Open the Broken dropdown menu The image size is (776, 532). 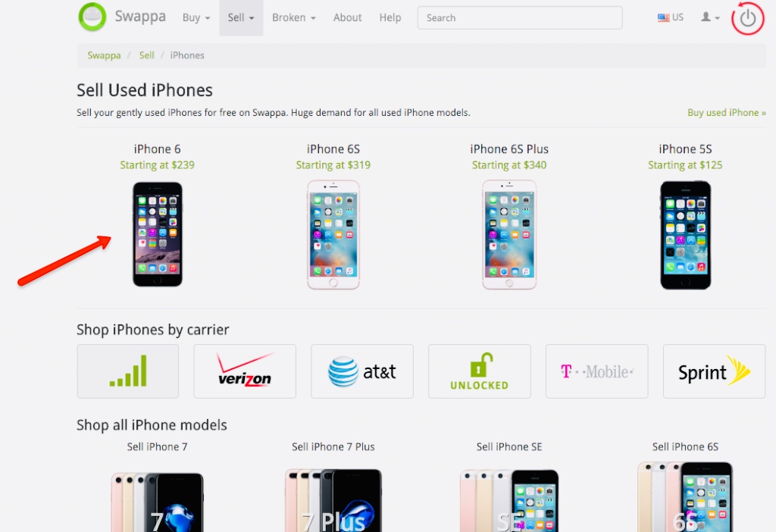pos(293,18)
